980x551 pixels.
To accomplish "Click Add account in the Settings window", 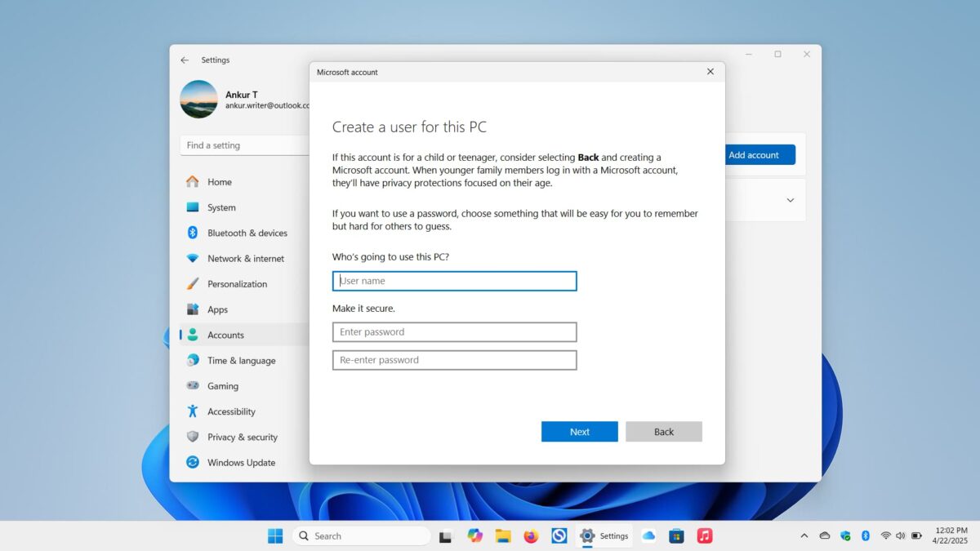I will 753,155.
